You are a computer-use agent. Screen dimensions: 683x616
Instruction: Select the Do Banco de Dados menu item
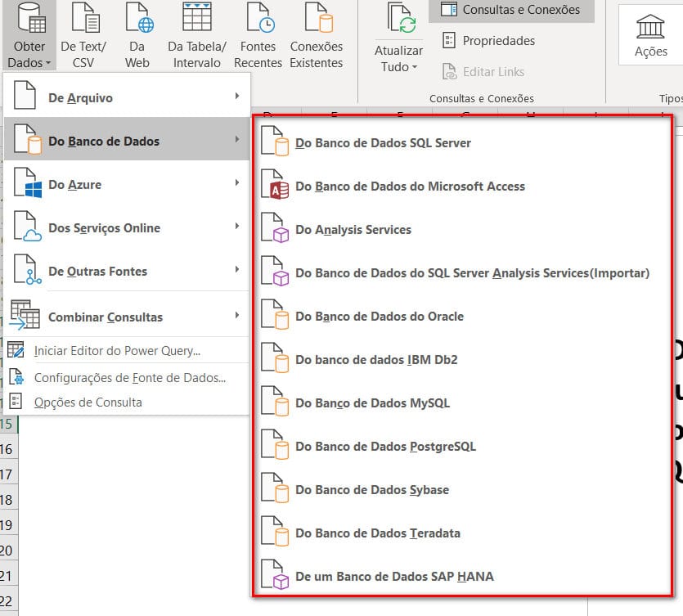(x=127, y=139)
